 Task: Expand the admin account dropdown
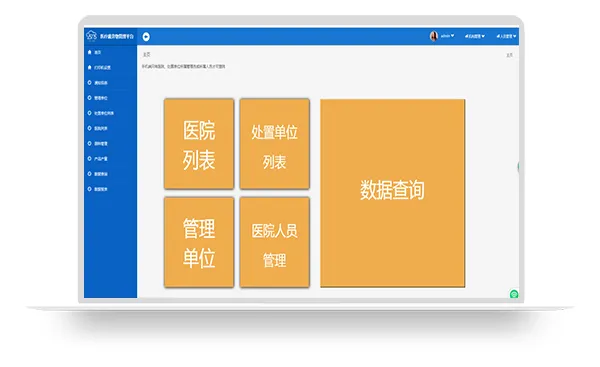(x=447, y=36)
